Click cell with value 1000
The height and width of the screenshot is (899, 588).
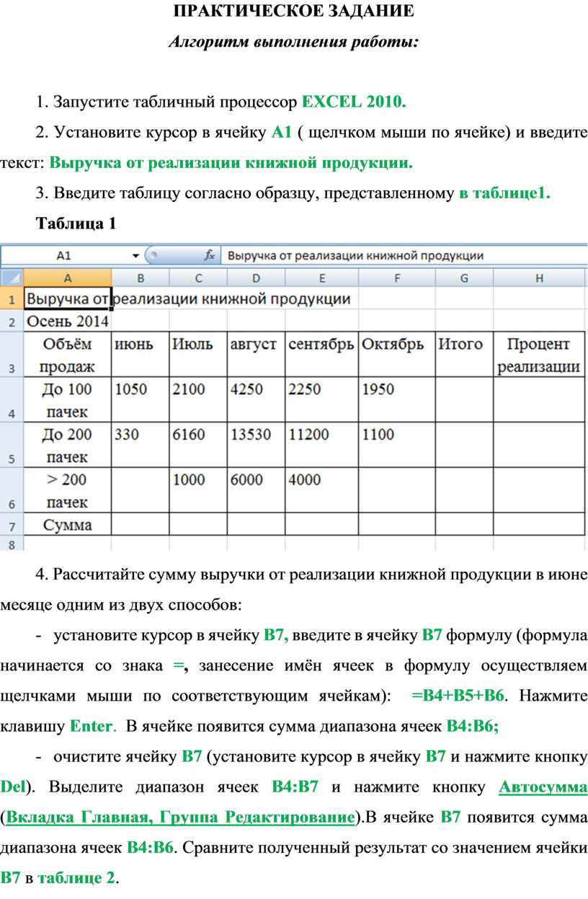coord(198,490)
